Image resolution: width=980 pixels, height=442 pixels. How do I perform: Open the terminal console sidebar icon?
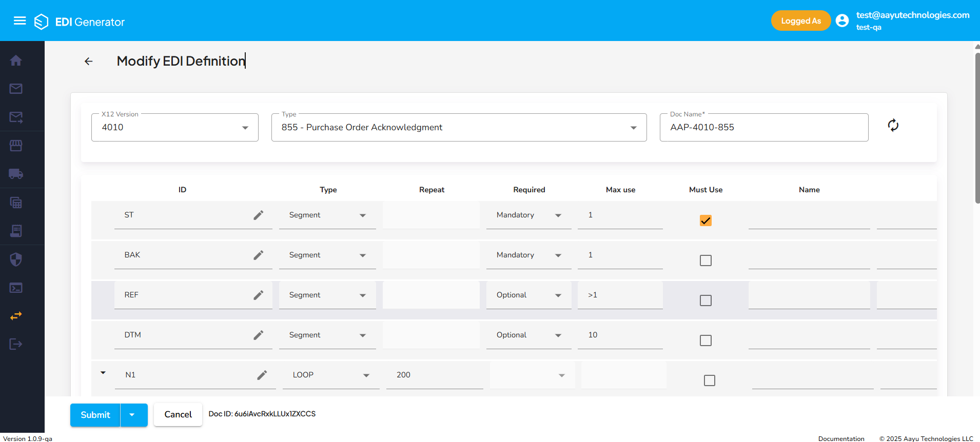point(16,288)
